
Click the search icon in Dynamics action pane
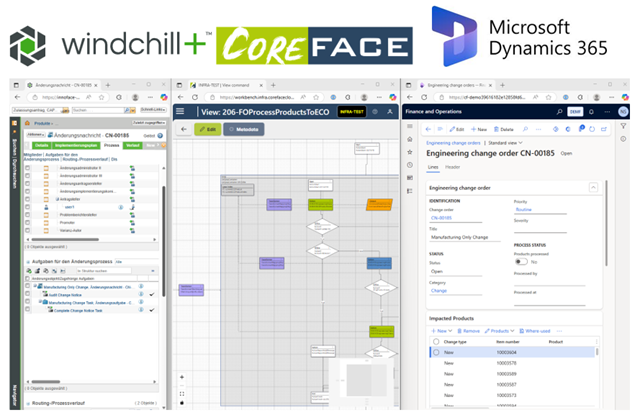tap(525, 129)
